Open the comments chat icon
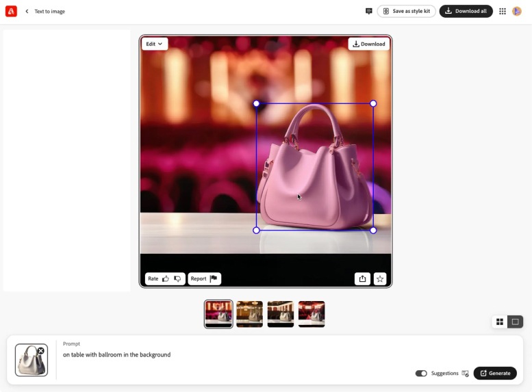The image size is (532, 392). tap(369, 11)
